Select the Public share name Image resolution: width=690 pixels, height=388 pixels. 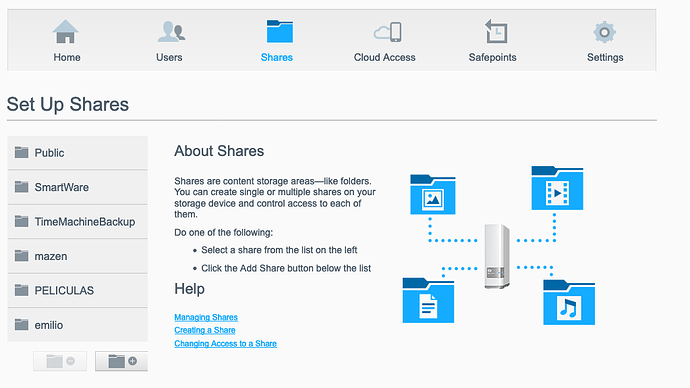49,153
